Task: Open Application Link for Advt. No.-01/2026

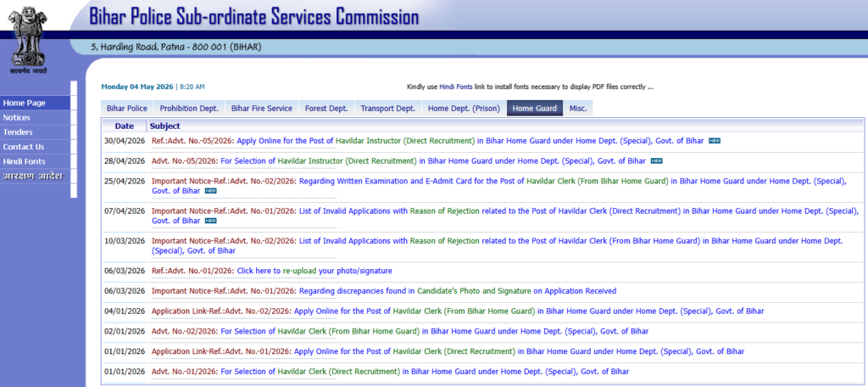Action: (448, 351)
